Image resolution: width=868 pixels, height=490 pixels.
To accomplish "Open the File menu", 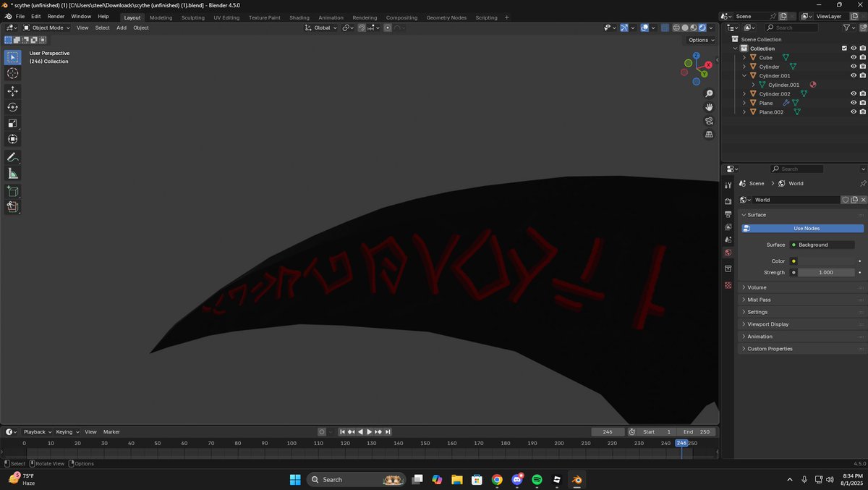I will [x=20, y=16].
